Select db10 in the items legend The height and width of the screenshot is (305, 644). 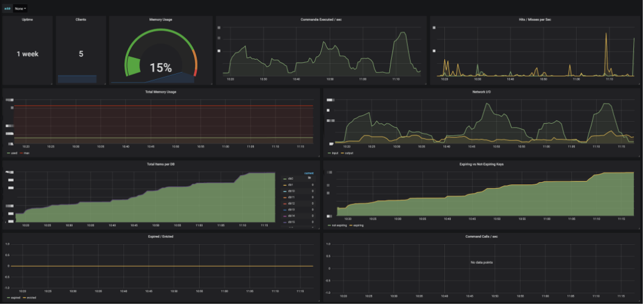pos(291,191)
